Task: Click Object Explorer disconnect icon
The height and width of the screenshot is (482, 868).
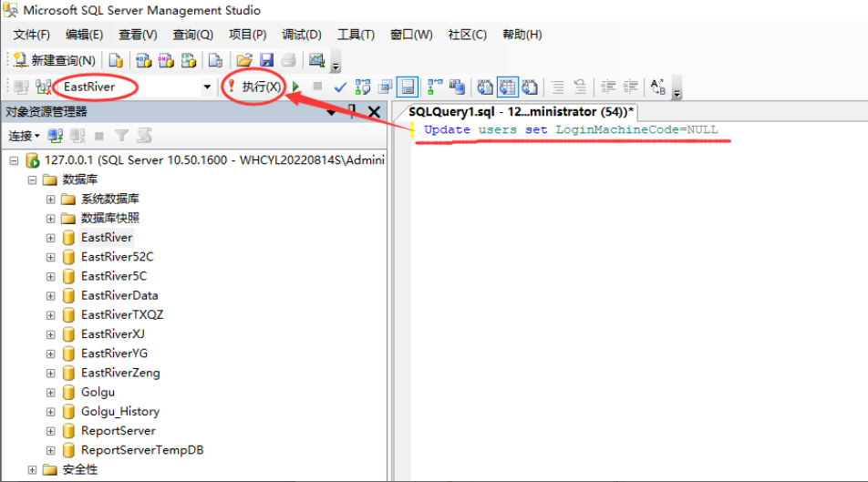Action: pos(77,136)
